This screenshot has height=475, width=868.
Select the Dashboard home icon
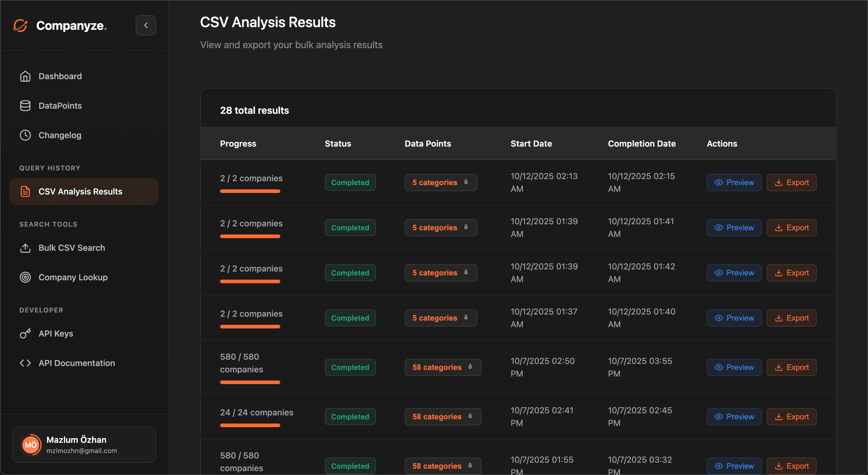pyautogui.click(x=25, y=76)
